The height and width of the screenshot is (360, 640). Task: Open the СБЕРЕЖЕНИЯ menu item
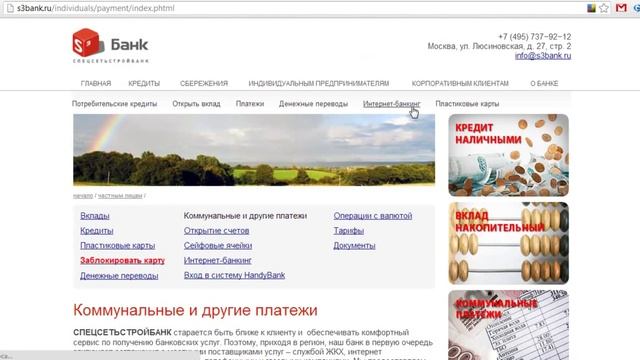[204, 83]
